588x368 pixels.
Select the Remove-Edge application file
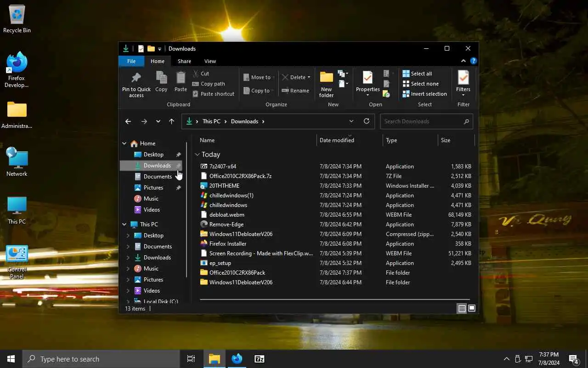pos(226,224)
